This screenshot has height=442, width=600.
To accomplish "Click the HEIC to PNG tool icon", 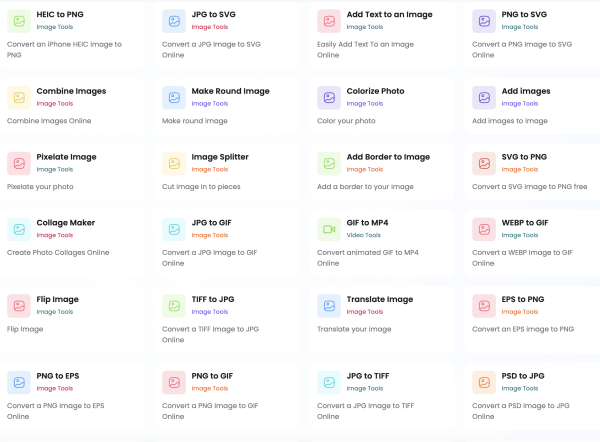I will click(19, 20).
